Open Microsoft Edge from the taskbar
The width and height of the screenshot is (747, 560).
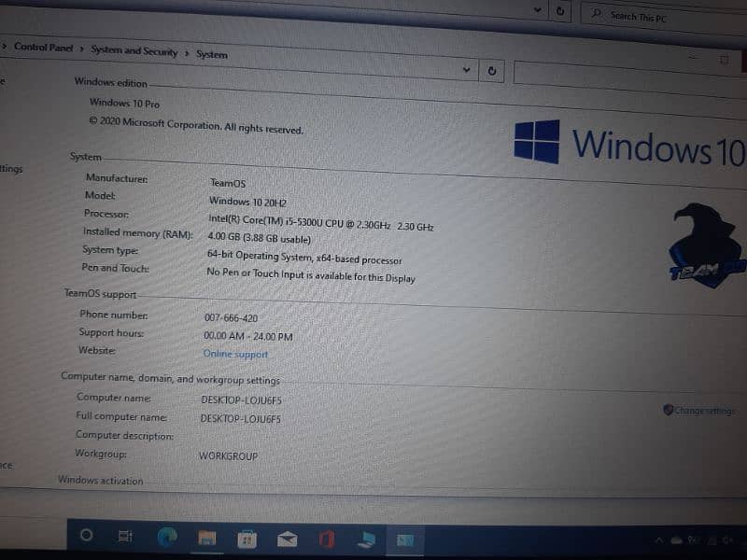[167, 537]
